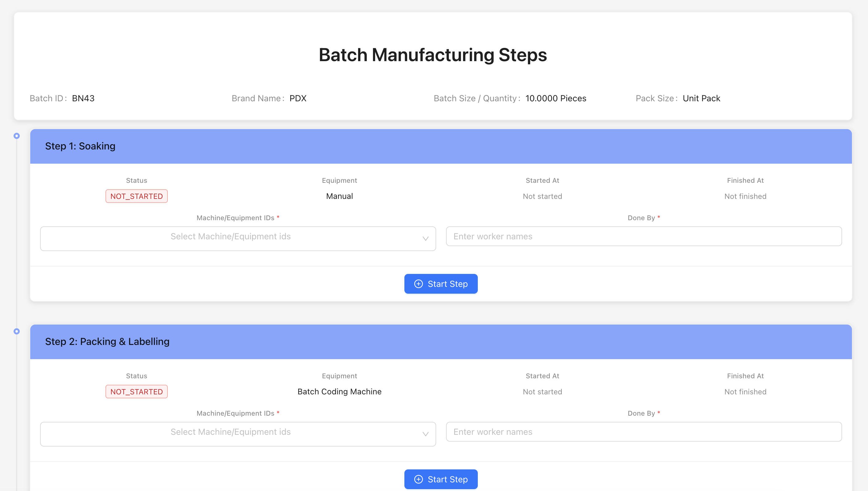Screen dimensions: 868x491
Task: Click the chevron on Step 2 Machine/Equipment selector
Action: tap(425, 434)
